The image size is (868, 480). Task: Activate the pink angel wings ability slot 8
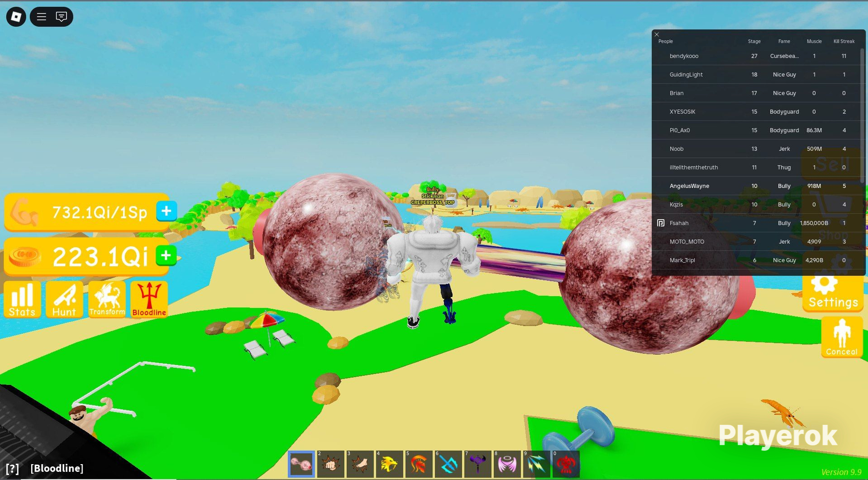point(507,464)
